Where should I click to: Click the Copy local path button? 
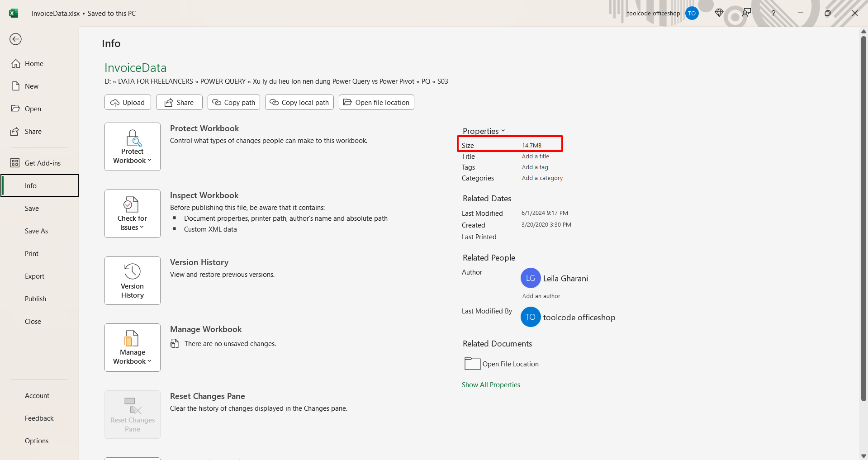pyautogui.click(x=299, y=102)
